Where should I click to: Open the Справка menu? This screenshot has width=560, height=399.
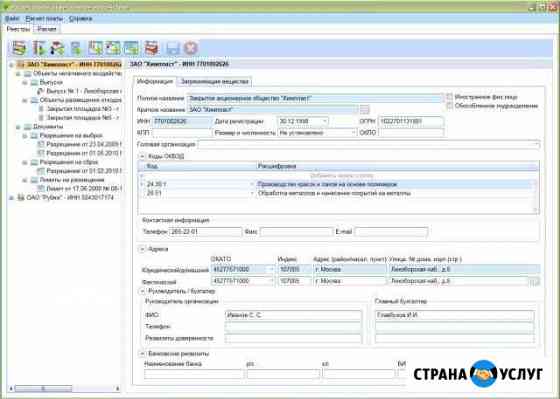(x=81, y=19)
